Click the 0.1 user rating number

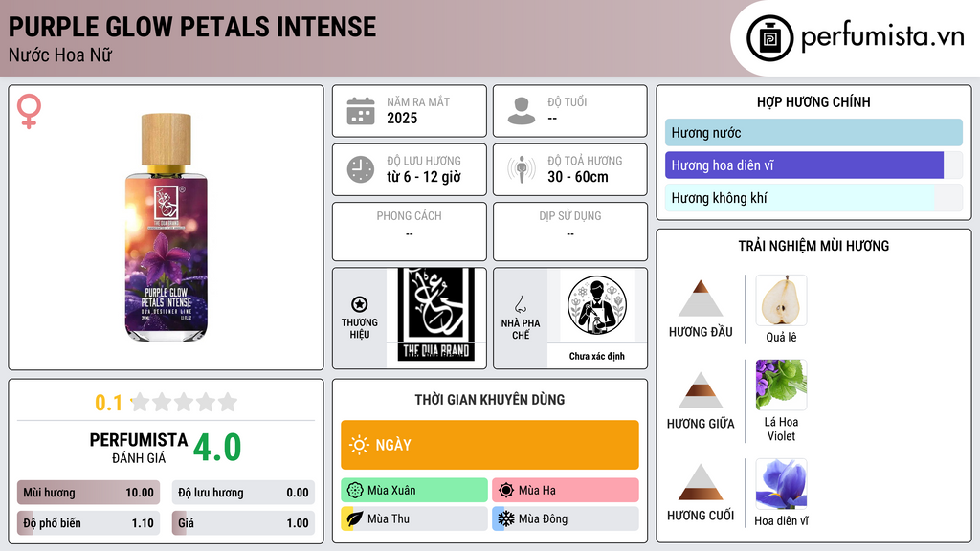pos(108,403)
